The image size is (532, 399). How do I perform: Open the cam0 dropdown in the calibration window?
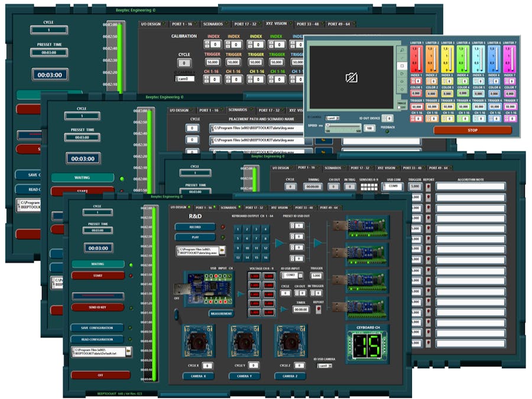pos(185,79)
